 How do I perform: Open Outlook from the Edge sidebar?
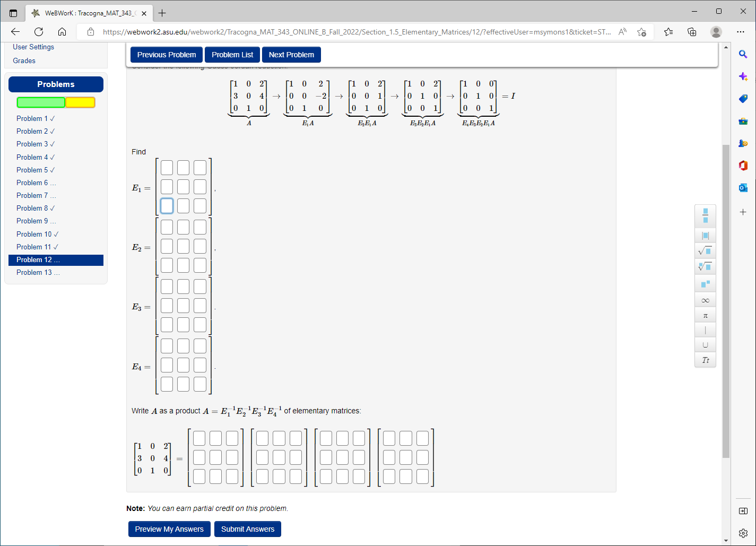coord(743,187)
